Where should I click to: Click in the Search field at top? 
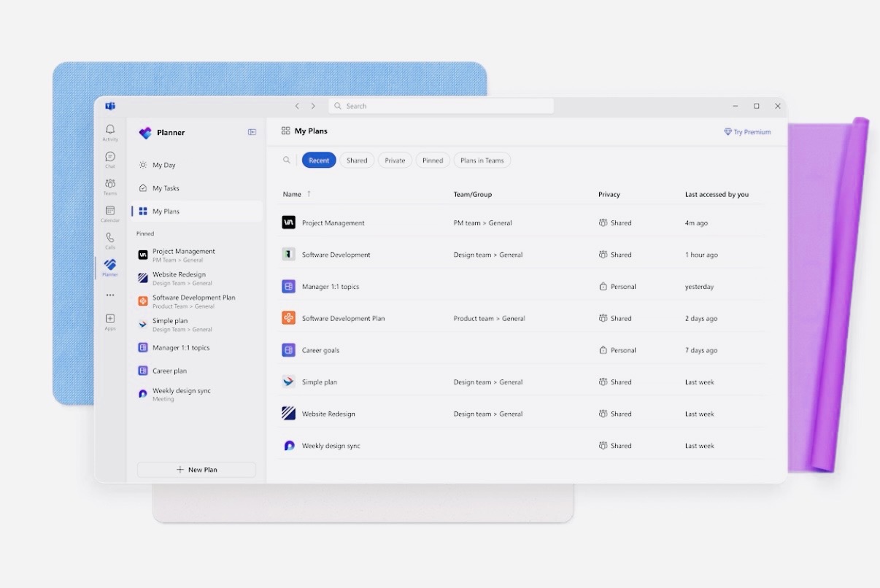[441, 106]
